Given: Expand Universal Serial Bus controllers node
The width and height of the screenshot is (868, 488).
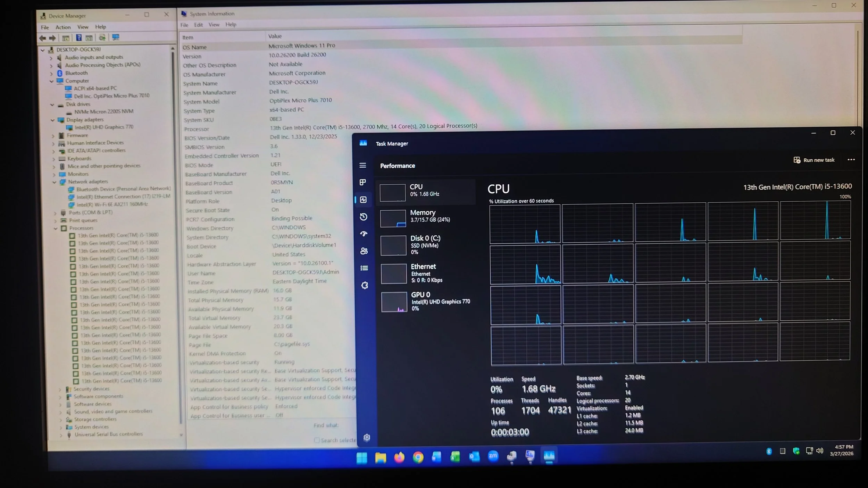Looking at the screenshot, I should [x=61, y=435].
